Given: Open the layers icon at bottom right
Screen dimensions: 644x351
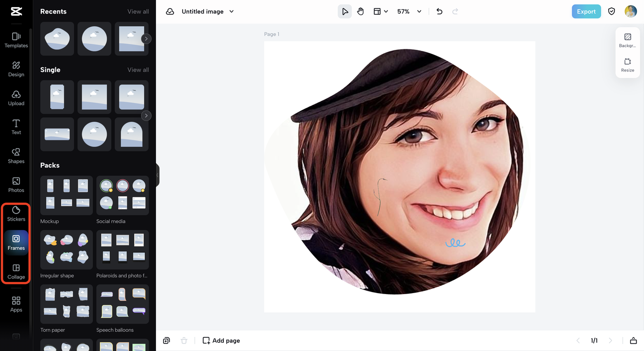Looking at the screenshot, I should tap(633, 340).
